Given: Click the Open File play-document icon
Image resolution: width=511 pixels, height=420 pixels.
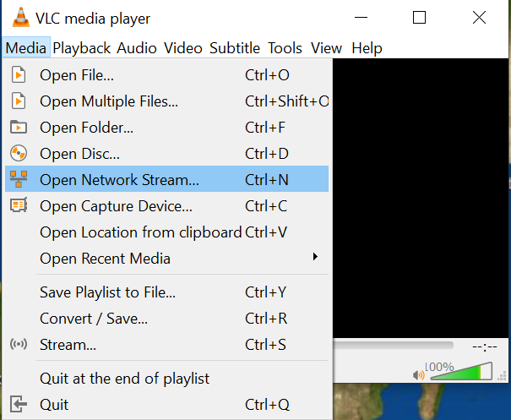Looking at the screenshot, I should 18,75.
